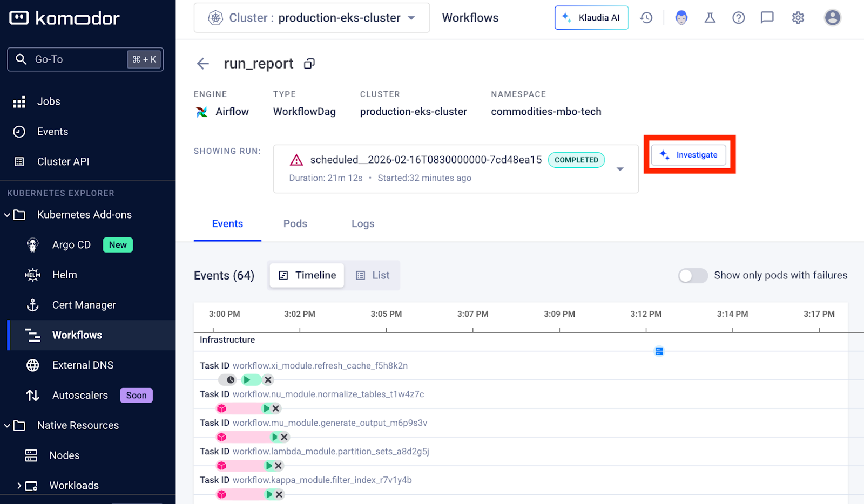
Task: Open the chat message icon in header
Action: 767,18
